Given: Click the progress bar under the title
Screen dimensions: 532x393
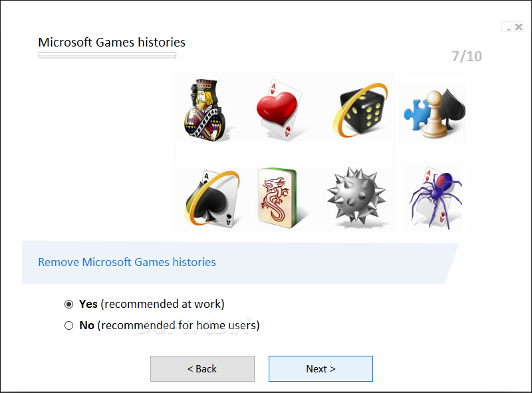Looking at the screenshot, I should (x=107, y=55).
